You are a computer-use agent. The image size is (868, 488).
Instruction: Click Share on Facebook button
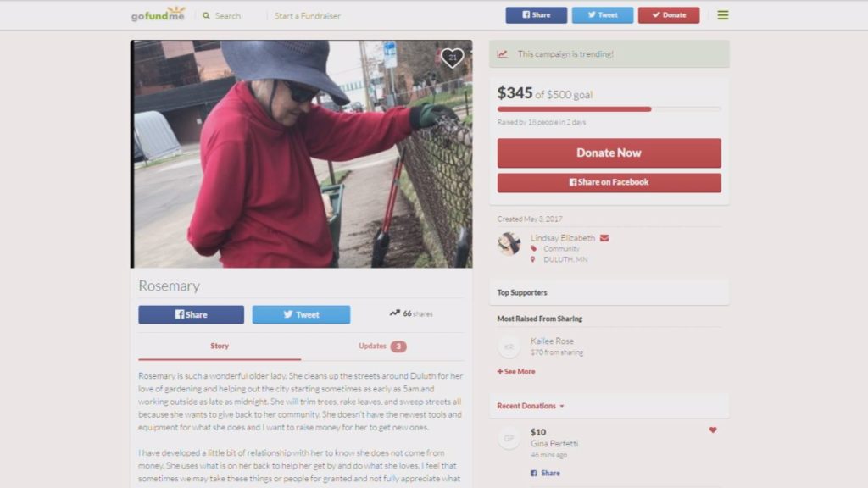pos(609,183)
